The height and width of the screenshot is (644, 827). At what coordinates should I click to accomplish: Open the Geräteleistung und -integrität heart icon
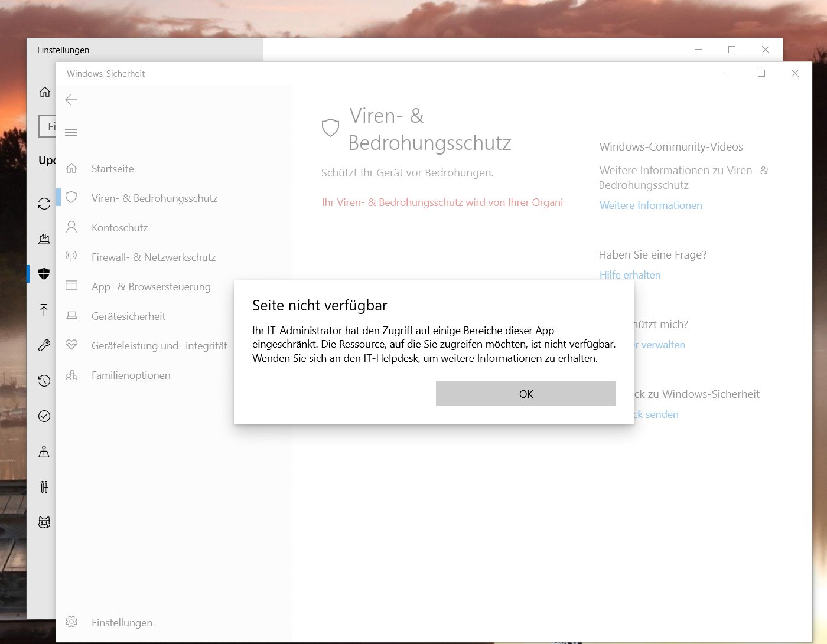71,345
